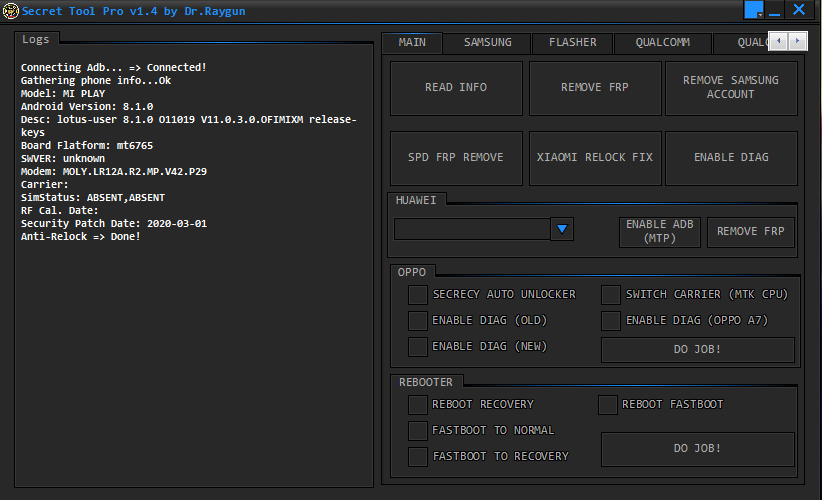This screenshot has height=500, width=822.
Task: Click the top REMOVE FRP button
Action: (x=594, y=88)
